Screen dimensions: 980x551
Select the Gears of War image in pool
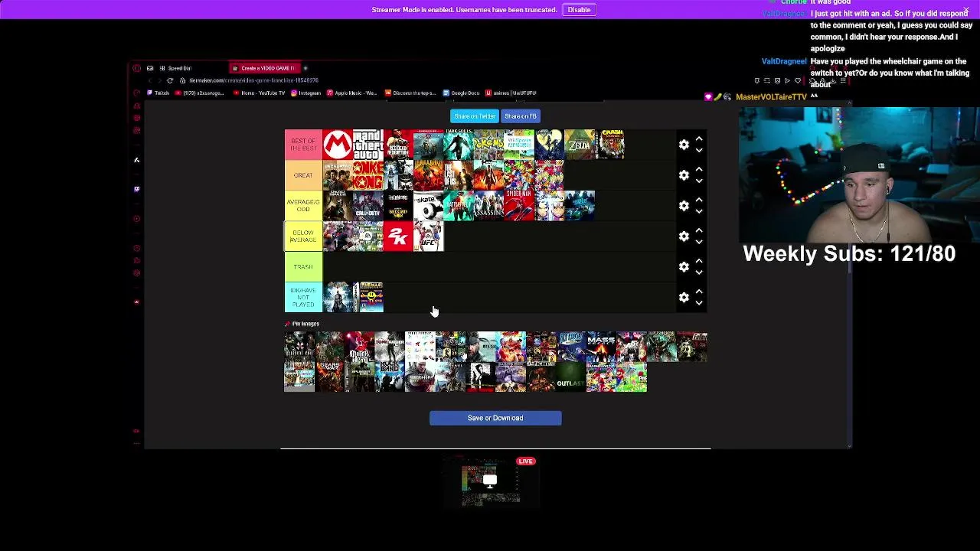(x=329, y=377)
